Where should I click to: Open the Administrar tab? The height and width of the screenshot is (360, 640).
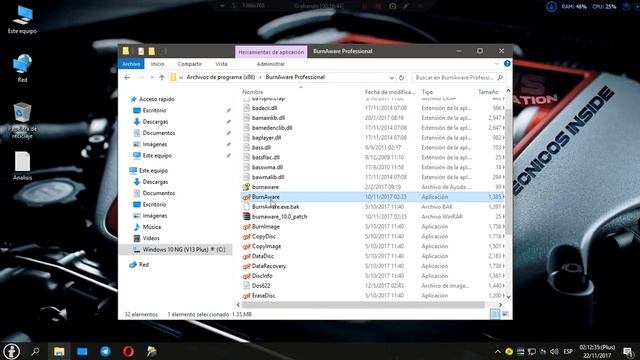[x=271, y=64]
